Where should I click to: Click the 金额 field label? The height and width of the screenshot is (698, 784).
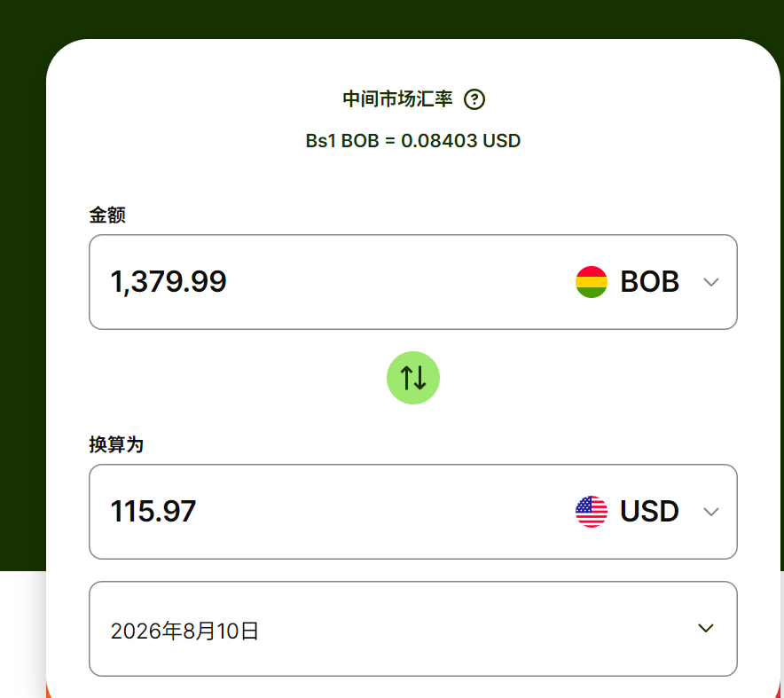(107, 215)
